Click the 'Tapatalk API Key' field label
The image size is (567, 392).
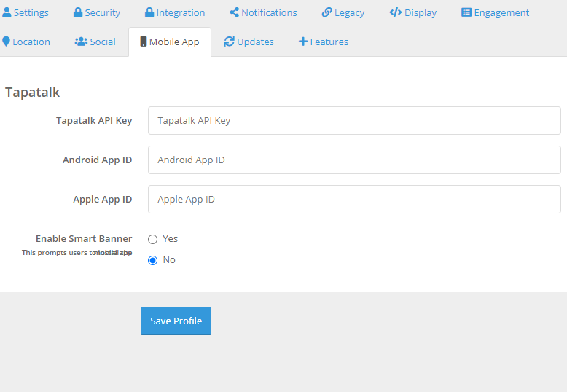pyautogui.click(x=94, y=120)
